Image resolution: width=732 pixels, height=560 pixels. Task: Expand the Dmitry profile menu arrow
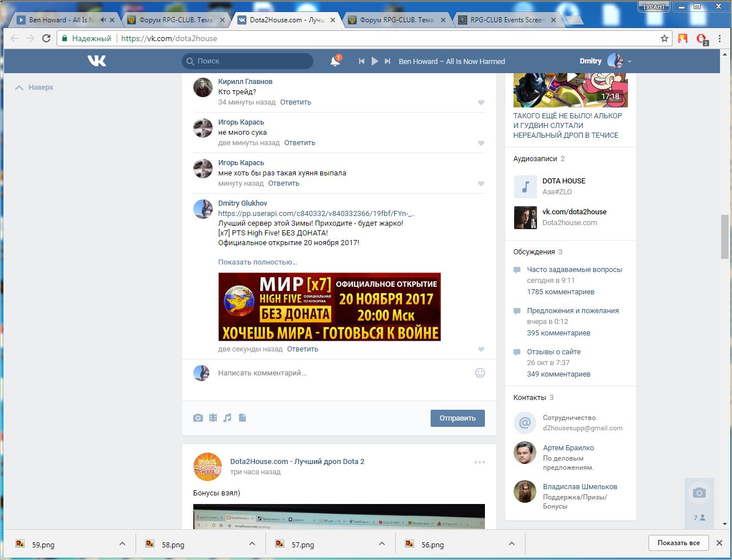click(630, 61)
